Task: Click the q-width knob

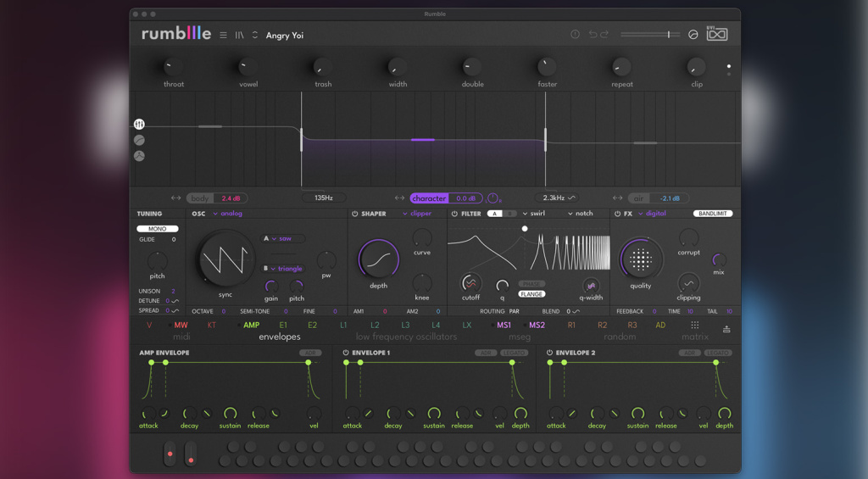Action: [x=591, y=286]
